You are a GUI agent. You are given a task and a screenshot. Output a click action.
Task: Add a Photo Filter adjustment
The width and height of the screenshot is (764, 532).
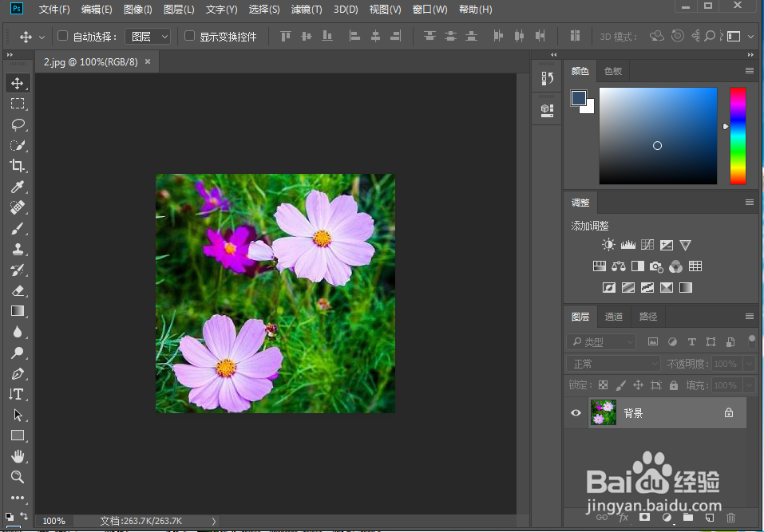tap(656, 266)
